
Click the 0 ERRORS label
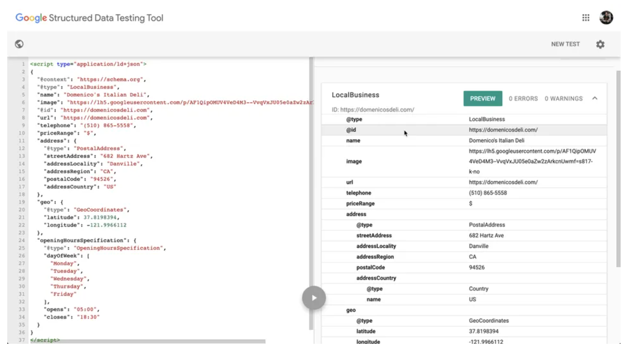[523, 98]
